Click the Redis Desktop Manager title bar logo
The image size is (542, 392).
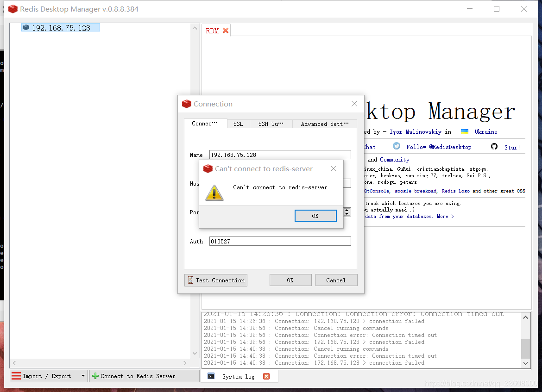pyautogui.click(x=13, y=9)
